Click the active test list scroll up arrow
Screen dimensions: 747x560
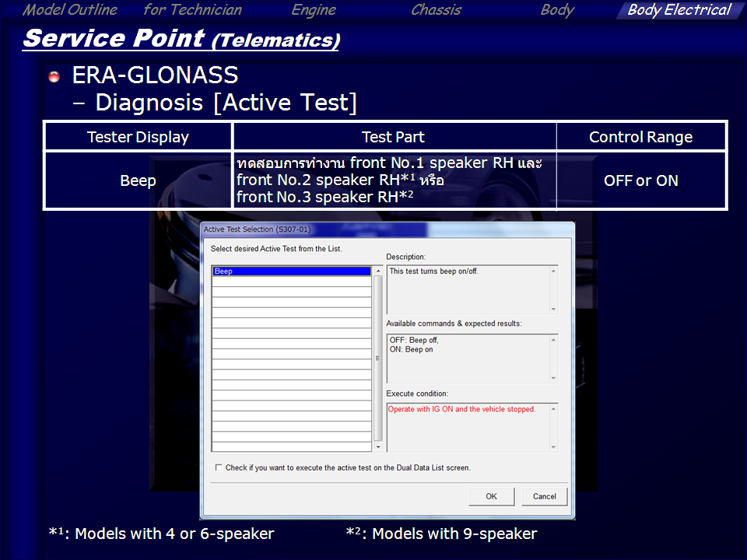point(378,271)
